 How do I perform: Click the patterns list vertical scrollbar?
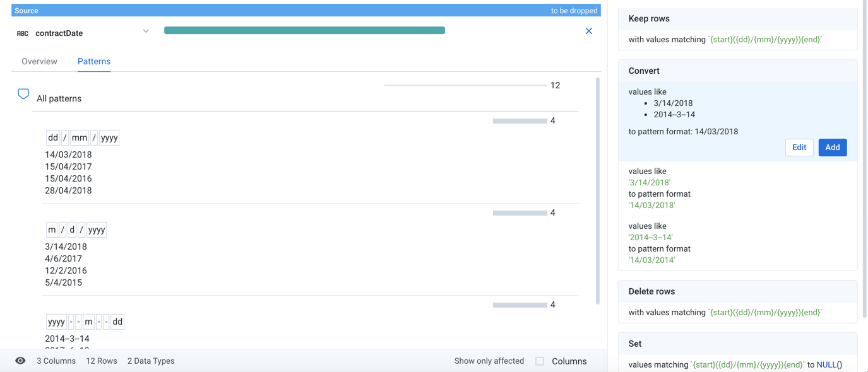597,189
